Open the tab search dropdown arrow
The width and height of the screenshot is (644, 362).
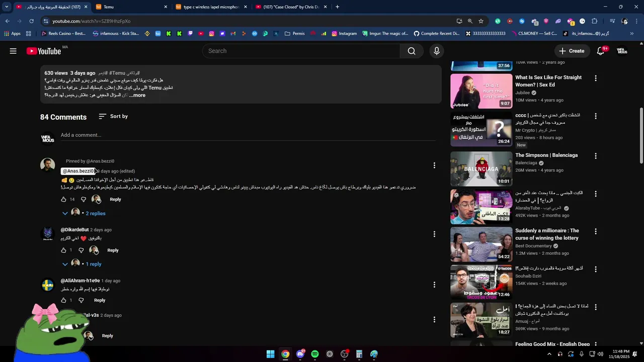coord(7,7)
